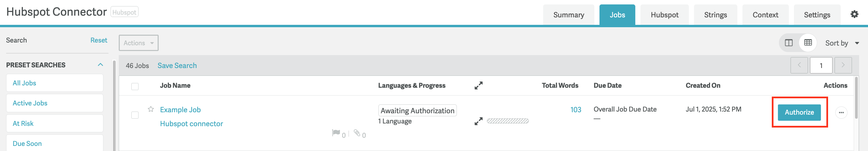The height and width of the screenshot is (151, 868).
Task: Click the paperclip attachments icon
Action: [x=357, y=133]
